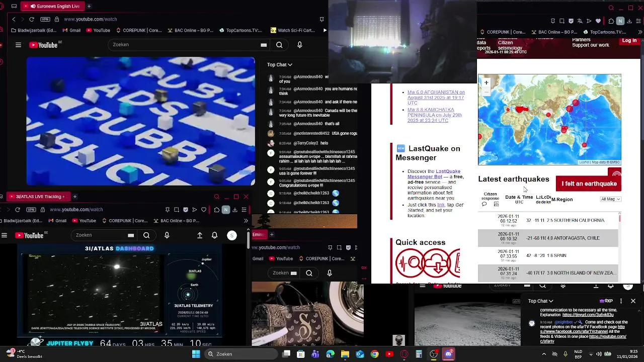
Task: Take snapshot icon in 3I/ATLAS window toolbar
Action: coord(177,210)
